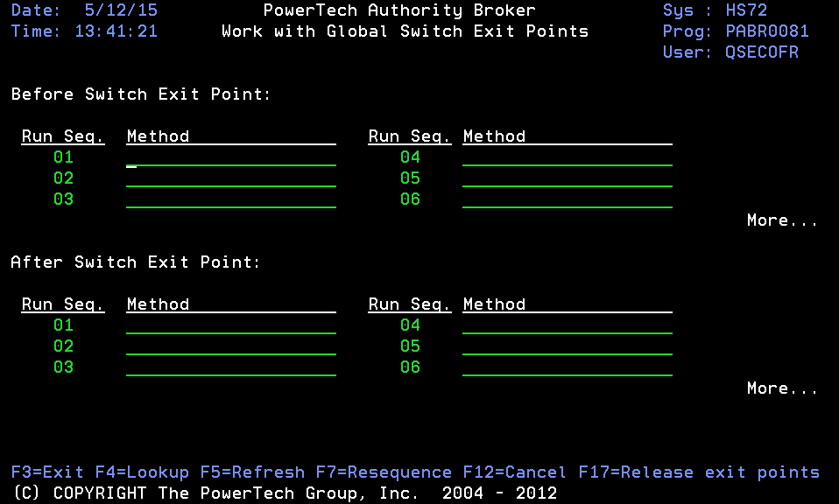Choose the F7=Resequence function key
839x504 pixels.
tap(384, 472)
